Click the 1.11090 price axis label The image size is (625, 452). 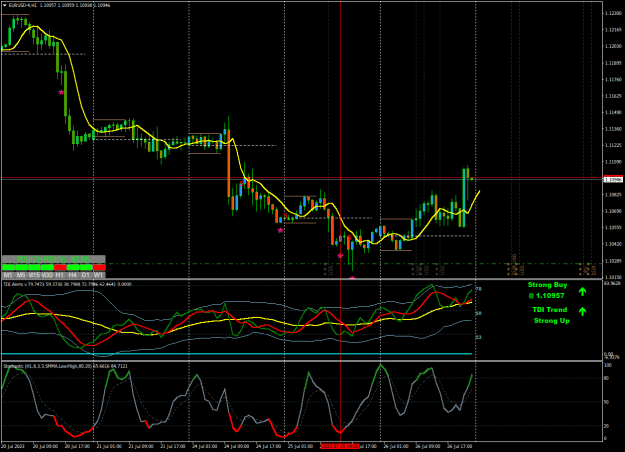pos(613,162)
